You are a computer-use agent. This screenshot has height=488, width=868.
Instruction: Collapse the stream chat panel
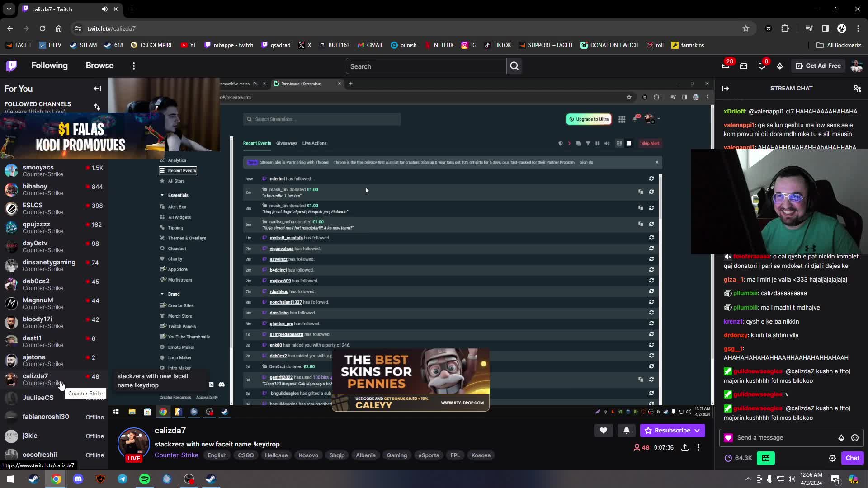click(726, 89)
